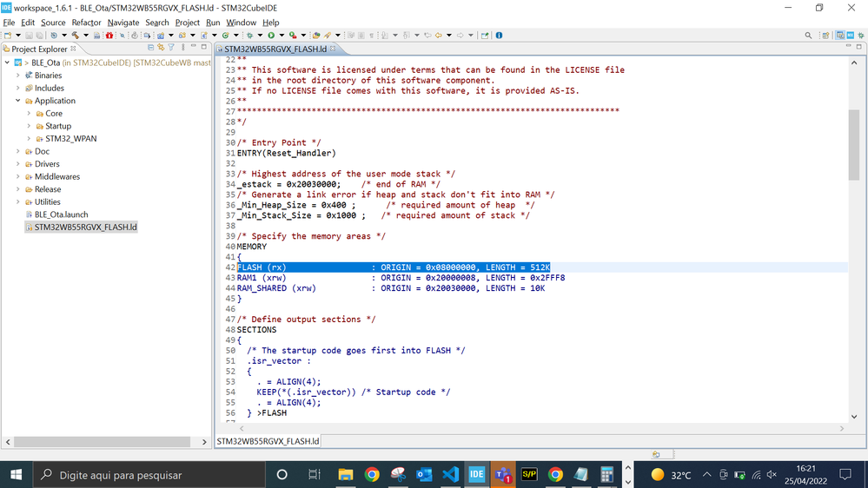This screenshot has width=868, height=488.
Task: Open the Project menu
Action: pyautogui.click(x=187, y=23)
